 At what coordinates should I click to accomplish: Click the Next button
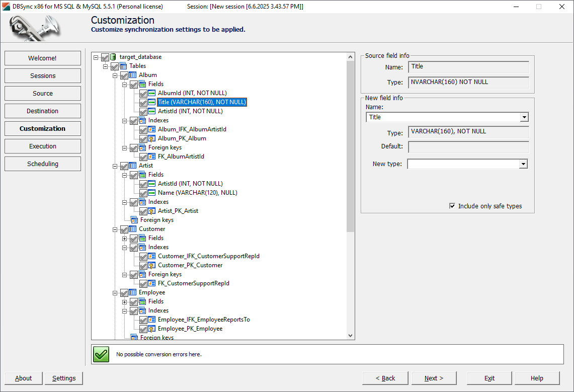tap(434, 378)
